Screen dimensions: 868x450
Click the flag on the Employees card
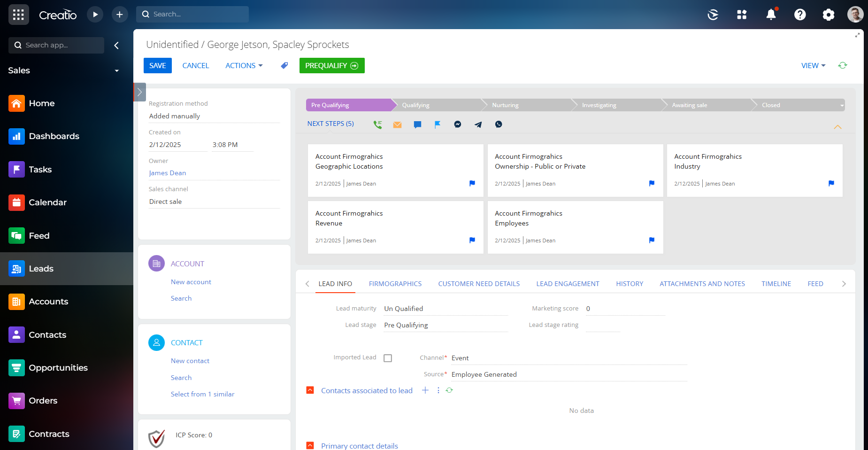coord(652,241)
